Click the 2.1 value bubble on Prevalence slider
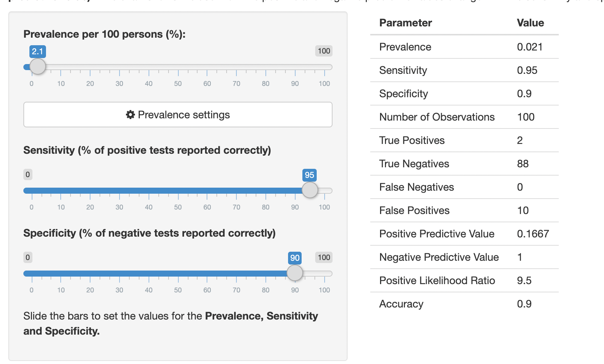The height and width of the screenshot is (364, 604). 38,51
